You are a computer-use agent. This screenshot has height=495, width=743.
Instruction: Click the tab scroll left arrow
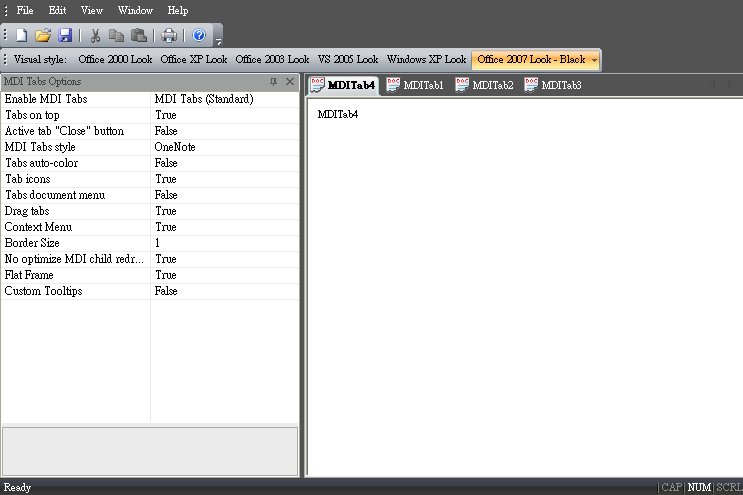pyautogui.click(x=713, y=85)
